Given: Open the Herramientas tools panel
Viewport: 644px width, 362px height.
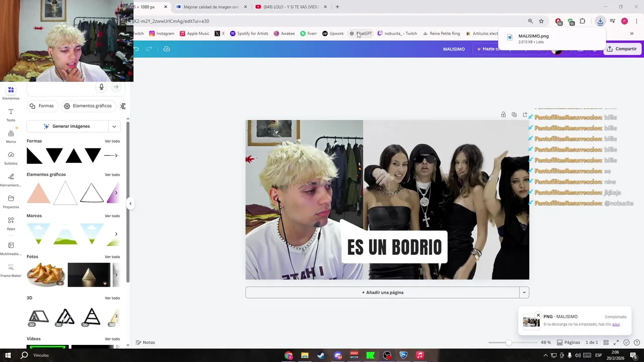Looking at the screenshot, I should click(11, 180).
